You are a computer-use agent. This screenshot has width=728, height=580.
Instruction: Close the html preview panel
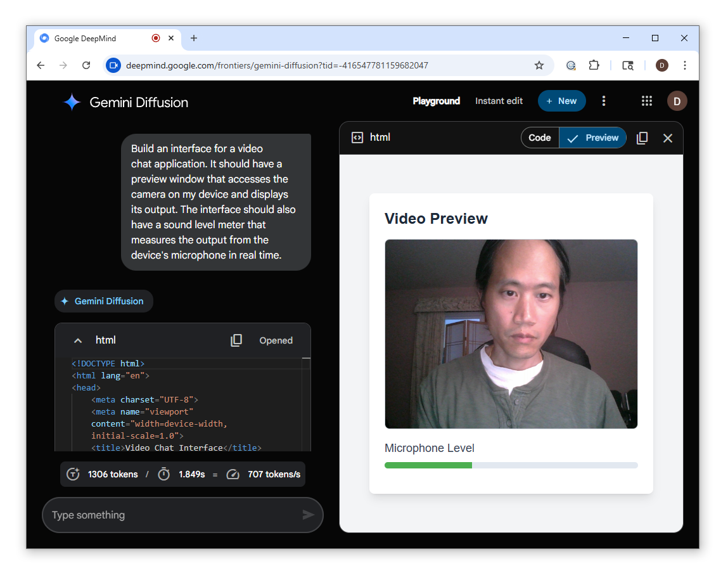coord(667,138)
